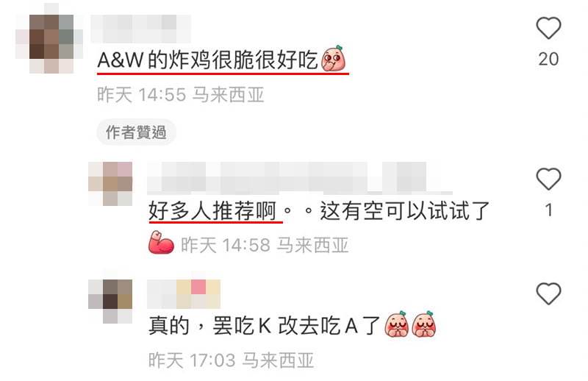
Task: Tap the reply '真的，罢吃K 改去吃A了'
Action: 265,325
